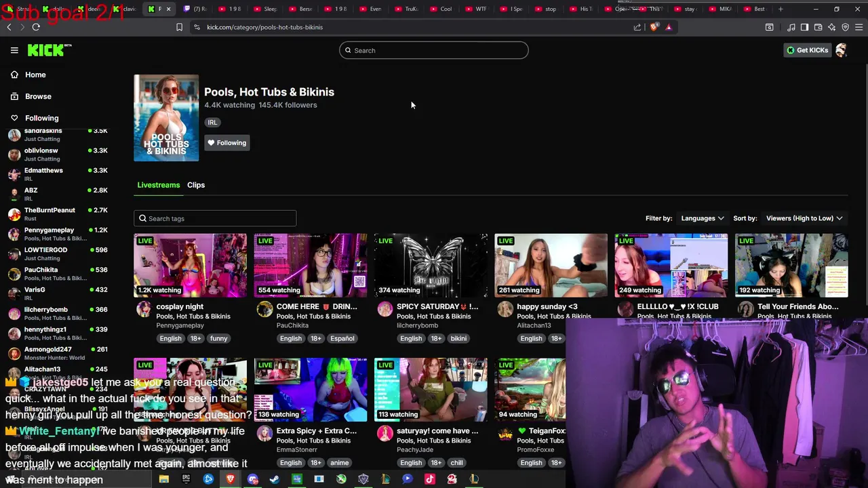Open the SPICY SATURDAY stream thumbnail

(431, 266)
